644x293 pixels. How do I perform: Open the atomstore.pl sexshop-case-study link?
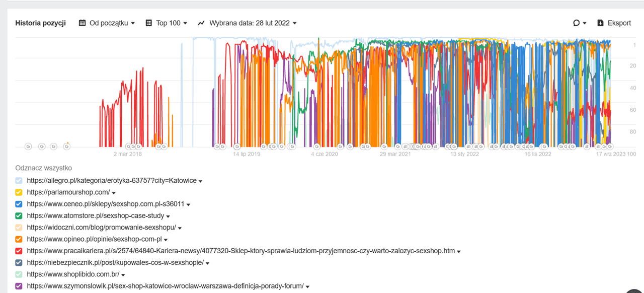96,215
